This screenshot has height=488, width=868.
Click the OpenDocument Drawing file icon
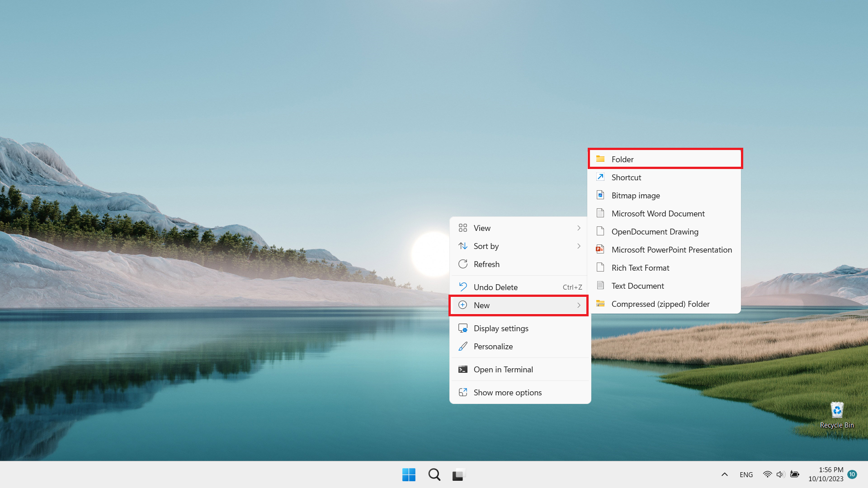tap(600, 231)
